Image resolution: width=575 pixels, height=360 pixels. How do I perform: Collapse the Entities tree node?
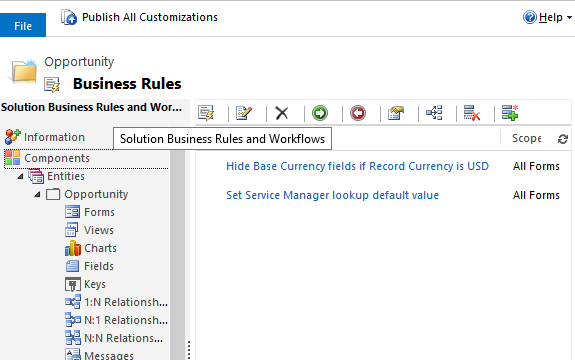tap(21, 176)
